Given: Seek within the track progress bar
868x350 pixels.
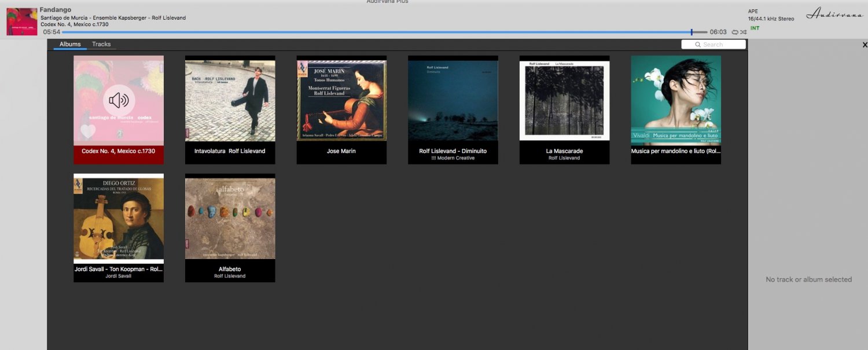Looking at the screenshot, I should tap(384, 32).
